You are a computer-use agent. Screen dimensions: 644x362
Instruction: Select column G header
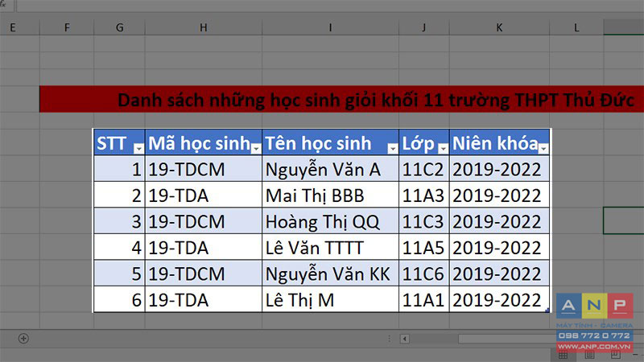point(119,27)
